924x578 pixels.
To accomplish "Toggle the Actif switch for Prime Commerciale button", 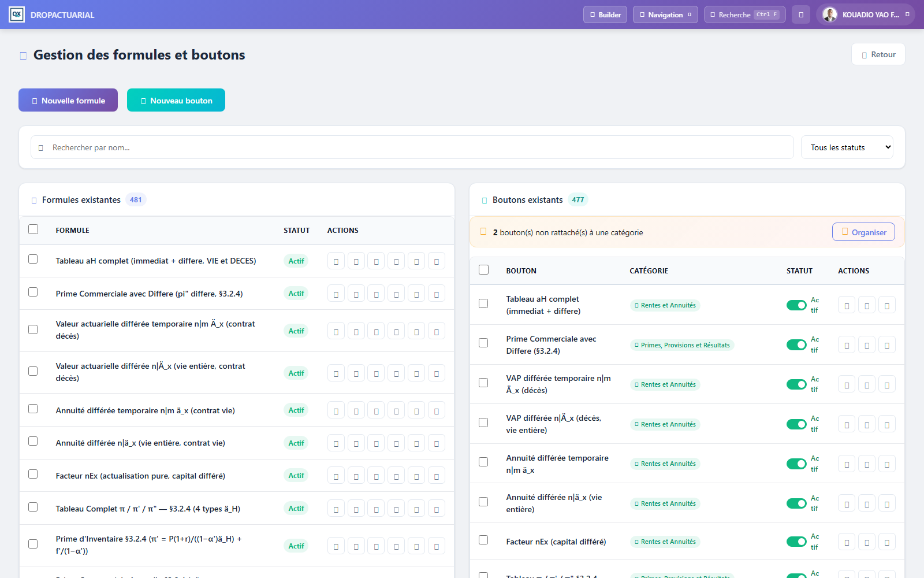I will click(796, 345).
